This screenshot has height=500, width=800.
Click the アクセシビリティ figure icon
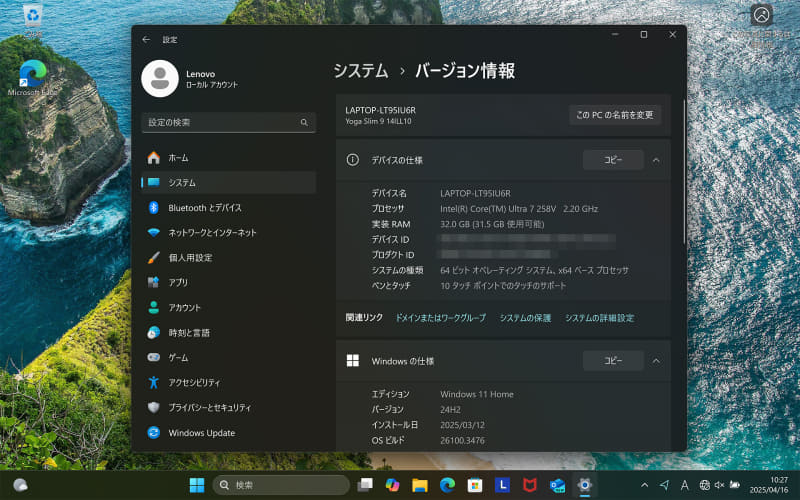click(154, 383)
